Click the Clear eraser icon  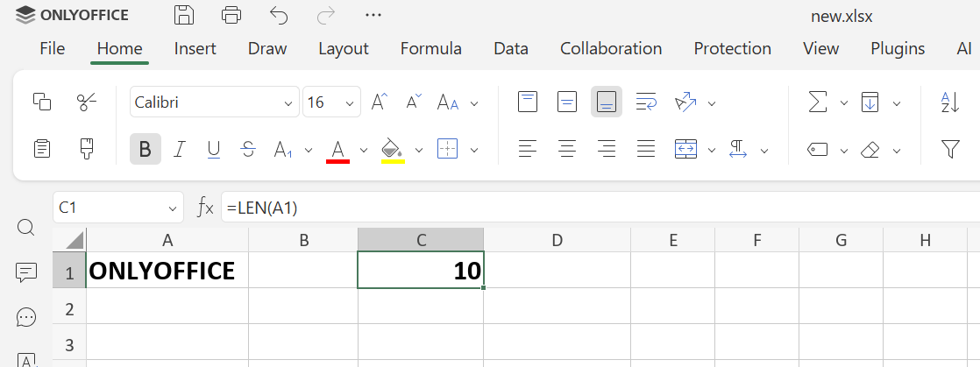click(870, 149)
